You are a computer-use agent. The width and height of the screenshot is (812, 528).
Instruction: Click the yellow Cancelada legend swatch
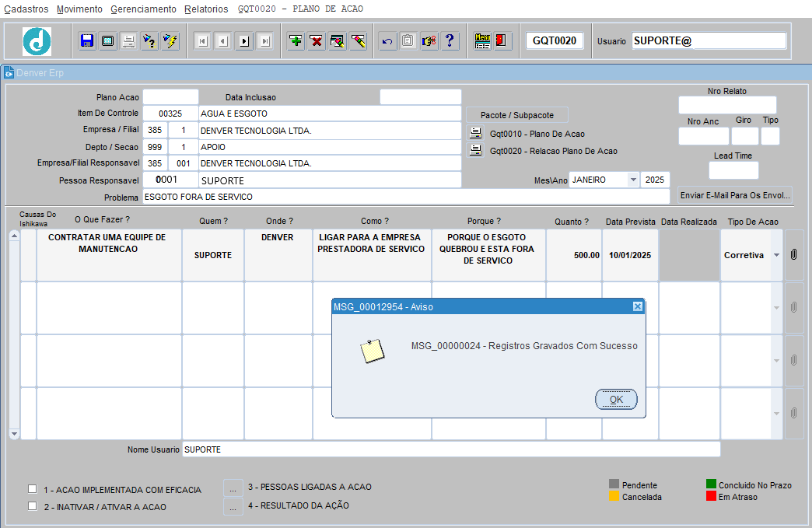(614, 496)
